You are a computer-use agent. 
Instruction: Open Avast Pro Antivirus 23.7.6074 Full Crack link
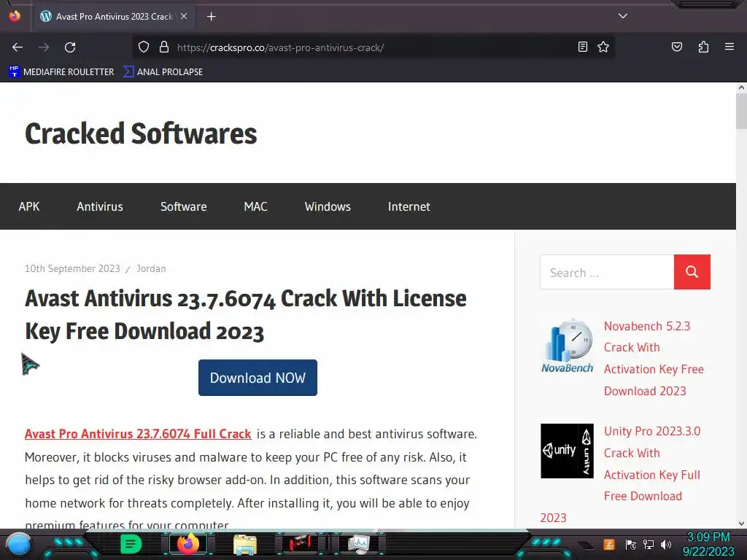[138, 434]
